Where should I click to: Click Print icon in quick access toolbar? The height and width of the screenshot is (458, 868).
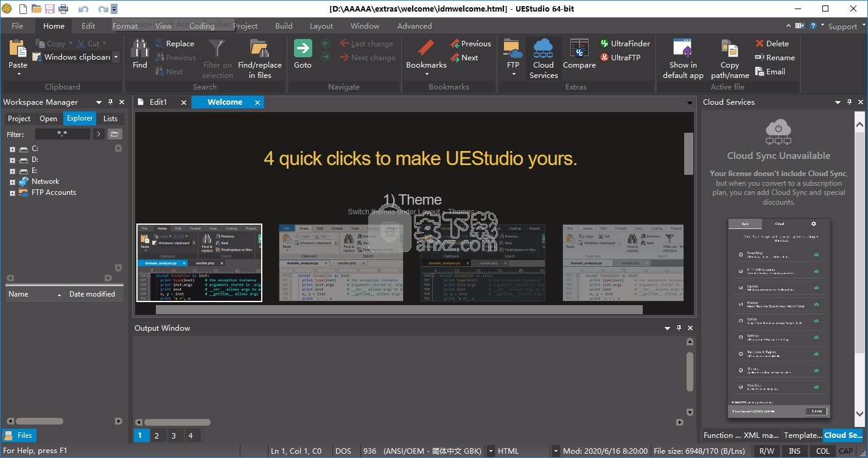[63, 9]
